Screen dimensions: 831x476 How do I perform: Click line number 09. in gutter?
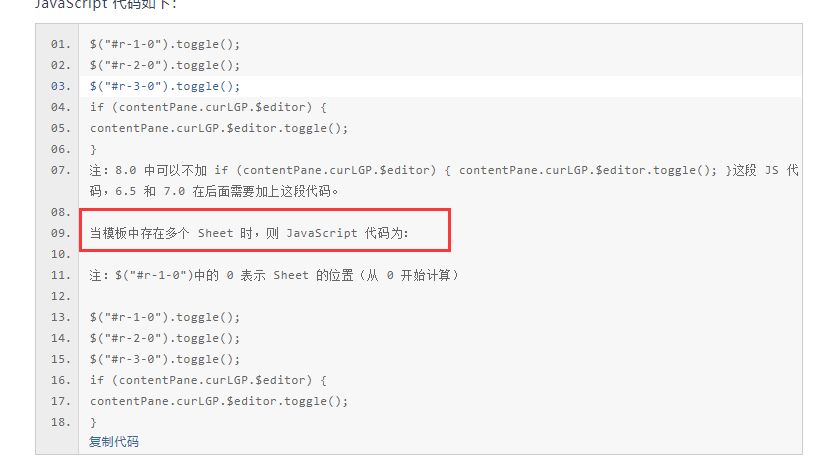[60, 233]
